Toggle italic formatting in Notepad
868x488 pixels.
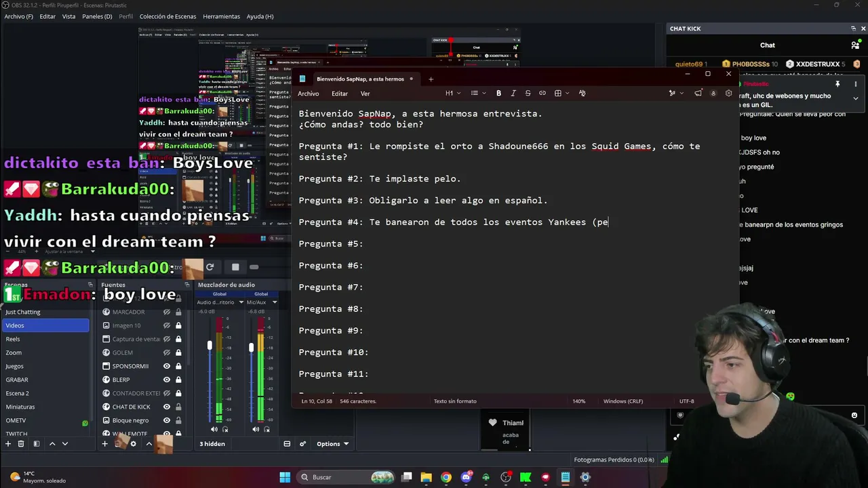tap(513, 93)
